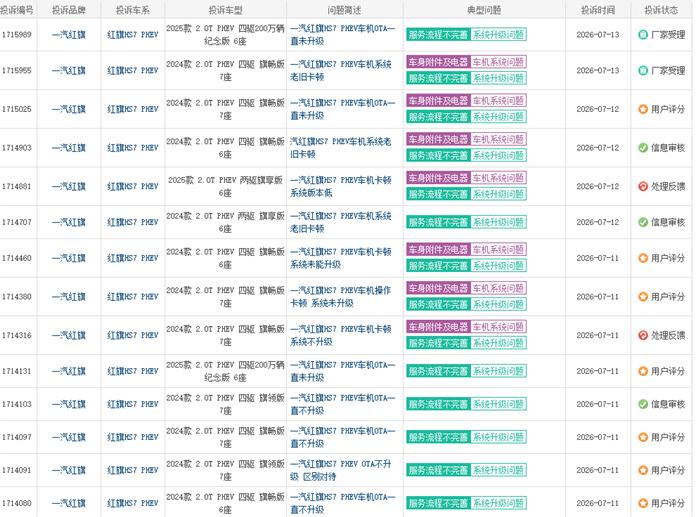
Task: Click 红旗HS7 PHEV series link in row 1714080
Action: pyautogui.click(x=133, y=503)
